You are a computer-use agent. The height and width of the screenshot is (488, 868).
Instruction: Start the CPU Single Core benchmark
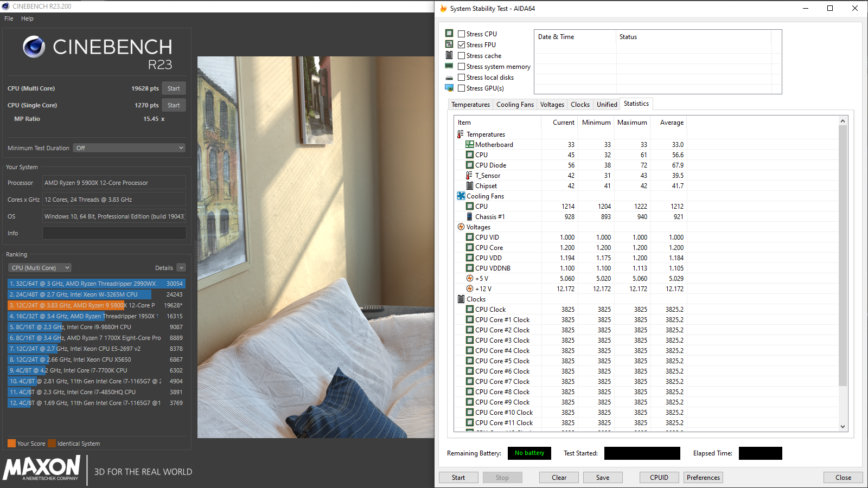(174, 105)
